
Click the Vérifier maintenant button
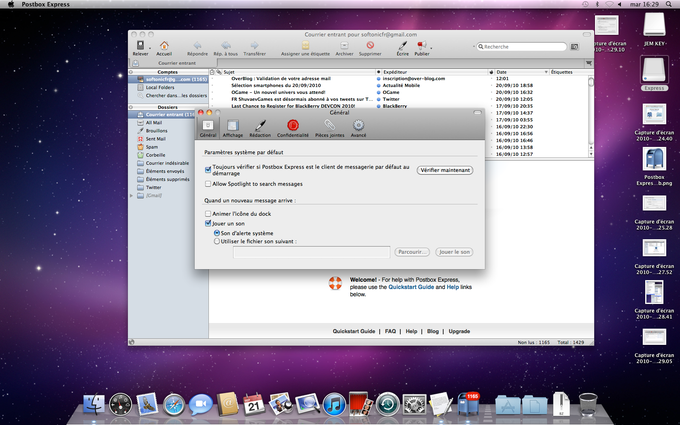[x=445, y=170]
